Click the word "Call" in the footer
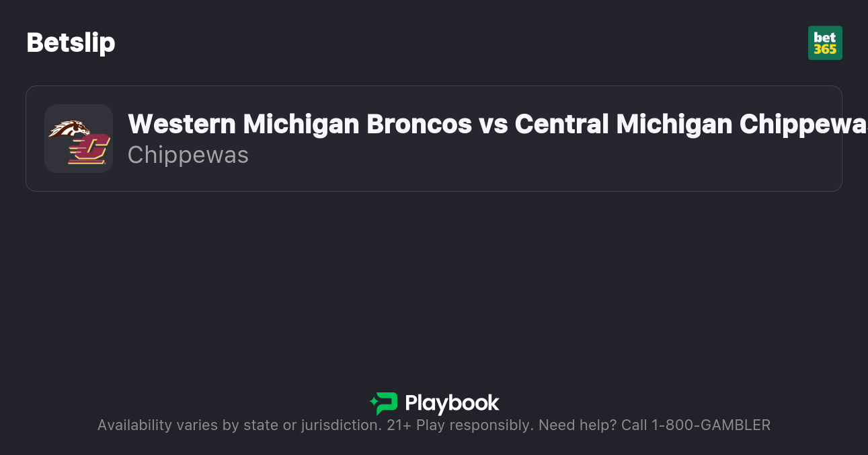Image resolution: width=868 pixels, height=455 pixels. pos(633,425)
